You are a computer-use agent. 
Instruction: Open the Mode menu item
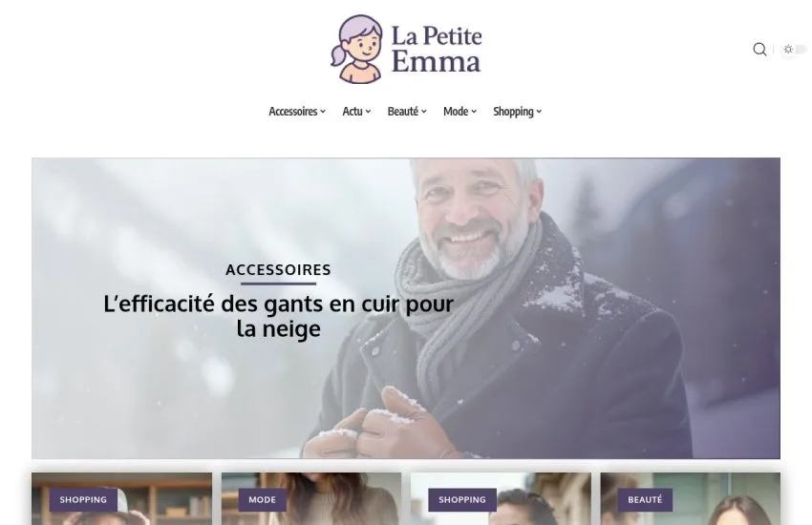(x=456, y=112)
